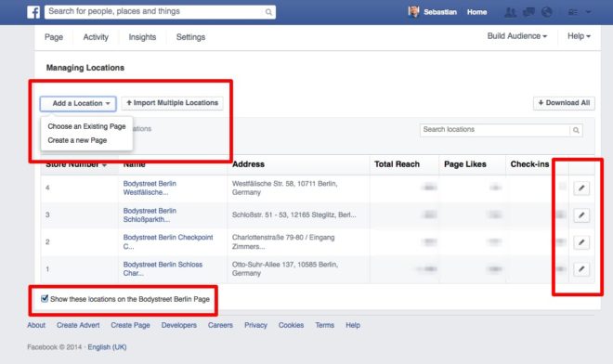The image size is (613, 364).
Task: Open friend requests icon
Action: point(510,12)
